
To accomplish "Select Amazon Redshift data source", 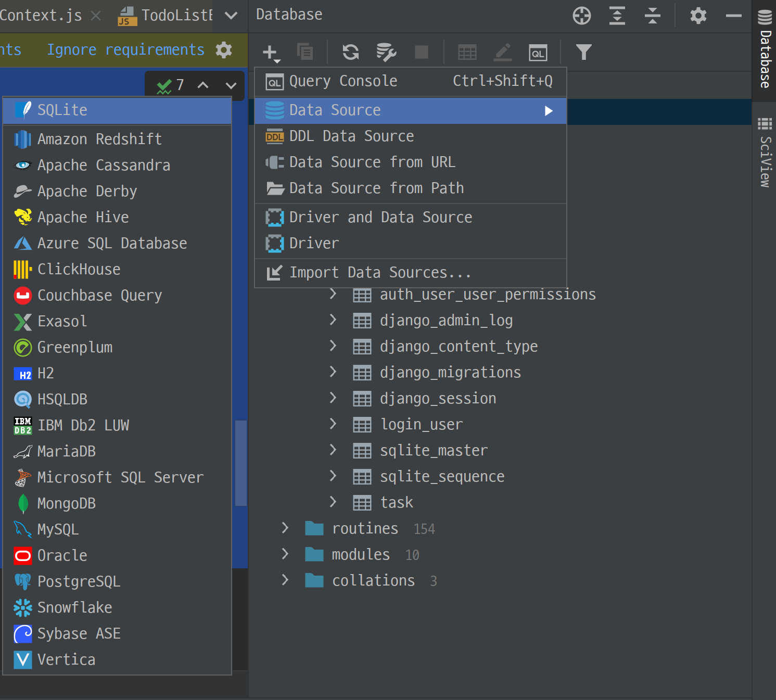I will pos(117,139).
